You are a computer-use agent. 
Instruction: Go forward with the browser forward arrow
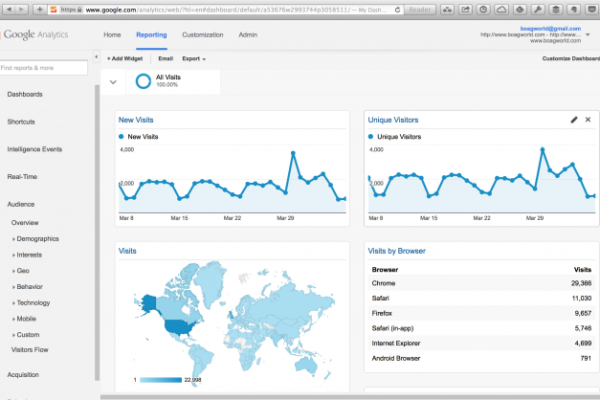[x=21, y=9]
